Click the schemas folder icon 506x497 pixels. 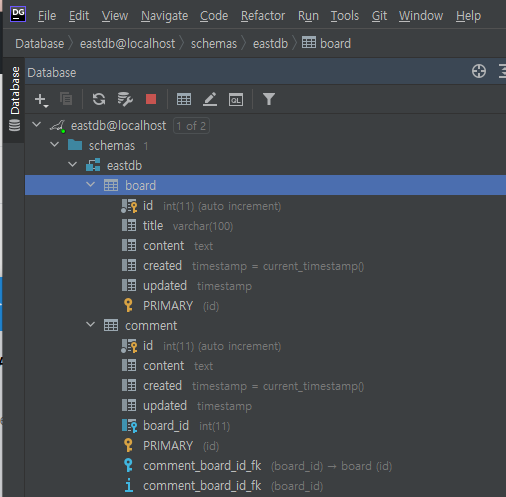pos(75,145)
